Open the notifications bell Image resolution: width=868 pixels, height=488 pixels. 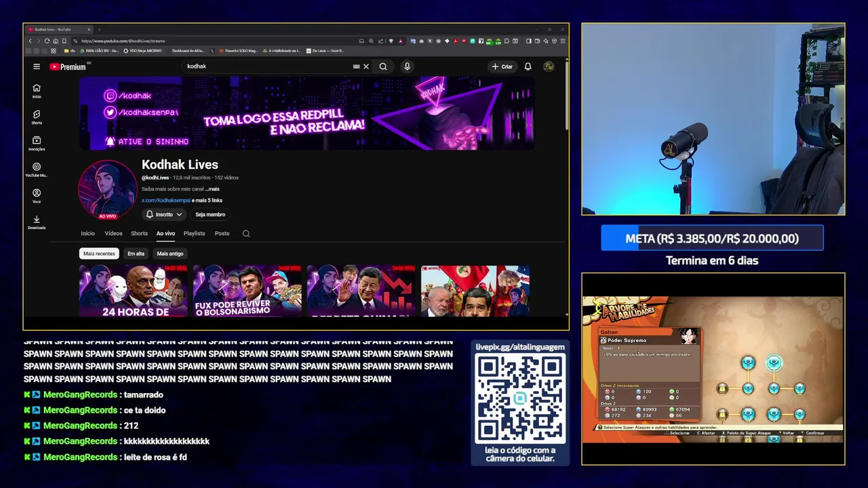click(528, 66)
